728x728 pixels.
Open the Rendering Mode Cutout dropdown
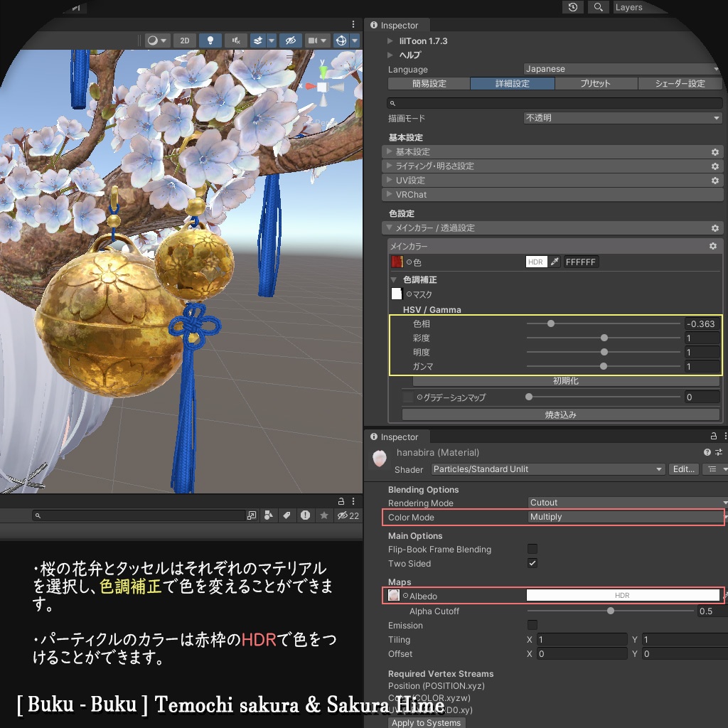tap(626, 503)
